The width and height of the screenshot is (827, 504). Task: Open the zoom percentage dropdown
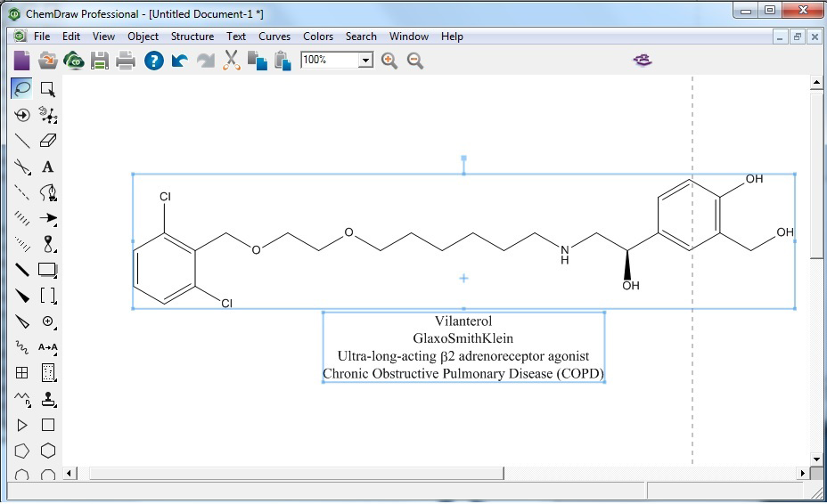click(x=365, y=61)
